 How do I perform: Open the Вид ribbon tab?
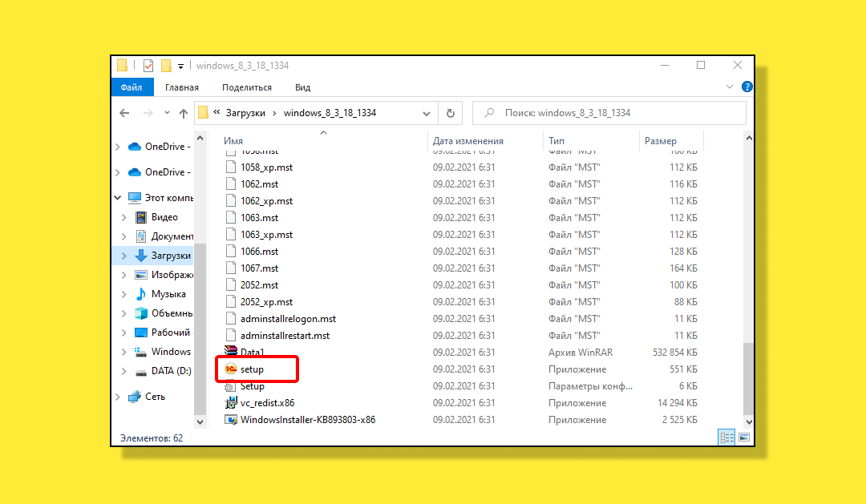[x=302, y=87]
